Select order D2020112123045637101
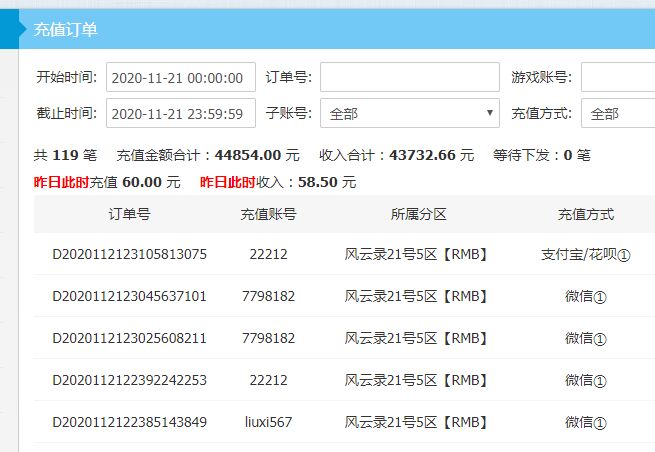Screen dimensions: 655x452 click(x=129, y=296)
